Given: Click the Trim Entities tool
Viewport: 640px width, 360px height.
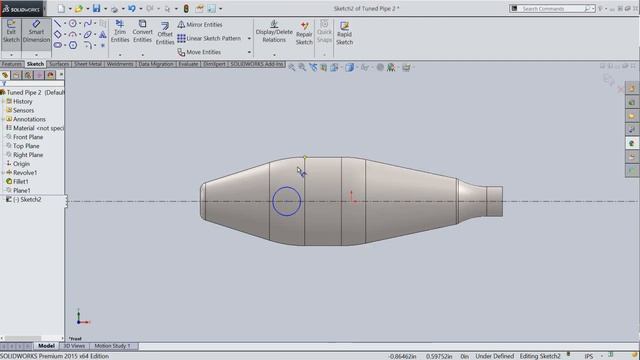Looking at the screenshot, I should (x=120, y=32).
